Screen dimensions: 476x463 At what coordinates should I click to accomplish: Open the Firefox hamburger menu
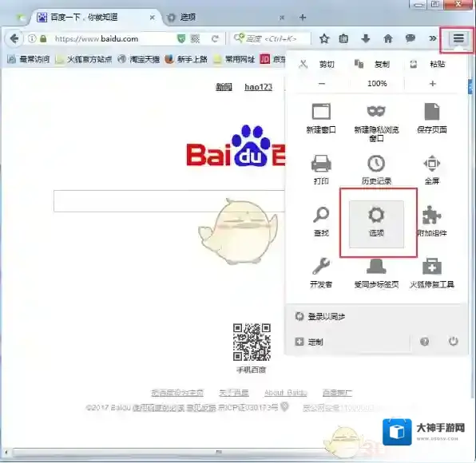pos(458,38)
